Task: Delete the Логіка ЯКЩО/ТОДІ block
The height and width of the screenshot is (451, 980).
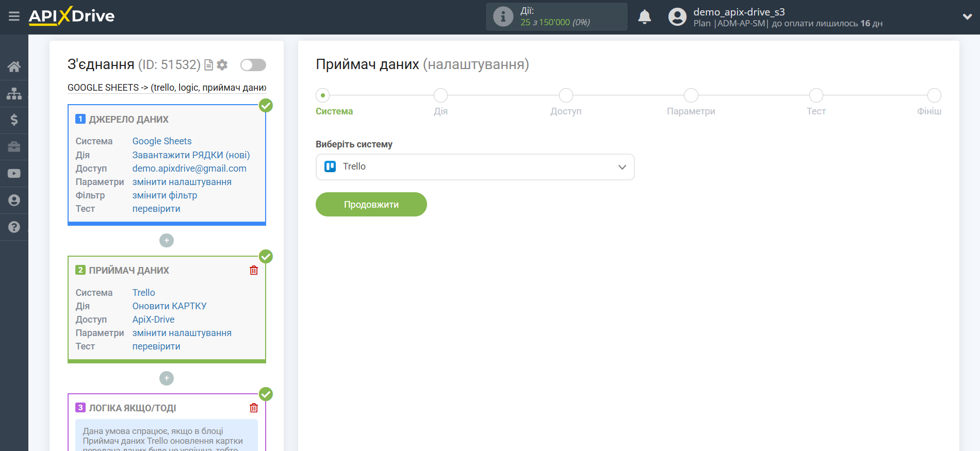Action: click(254, 408)
